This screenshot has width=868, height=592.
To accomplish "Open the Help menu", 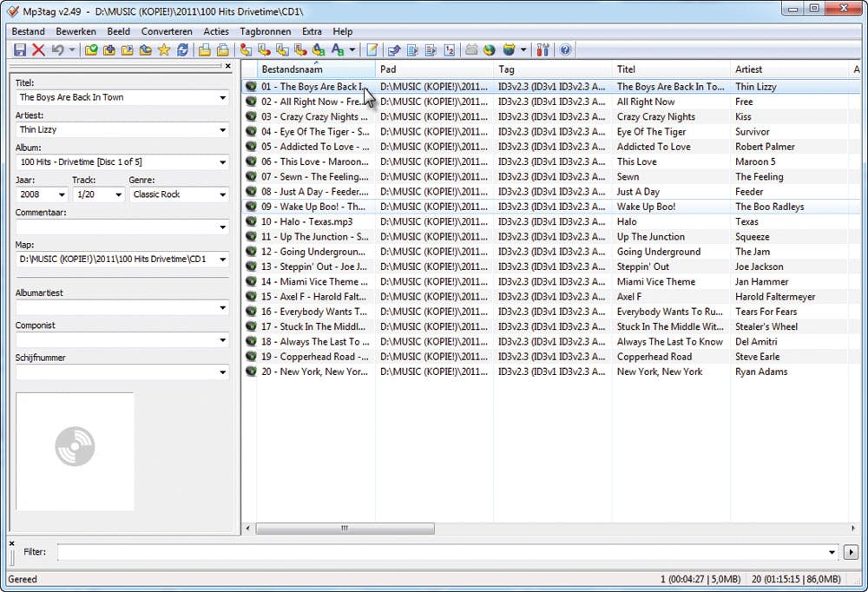I will coord(343,31).
